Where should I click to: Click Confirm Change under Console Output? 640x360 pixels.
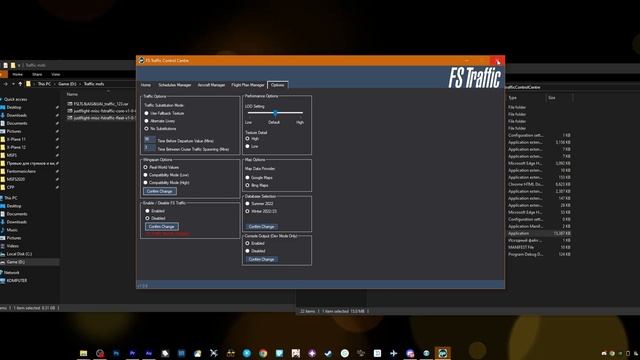pyautogui.click(x=261, y=259)
